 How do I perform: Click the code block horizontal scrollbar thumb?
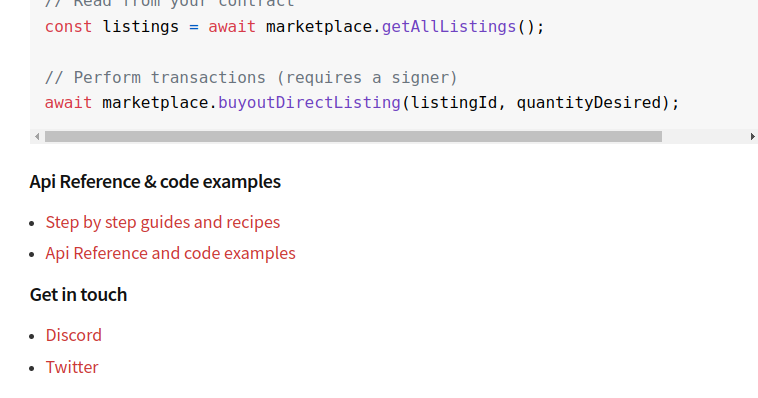tap(353, 137)
